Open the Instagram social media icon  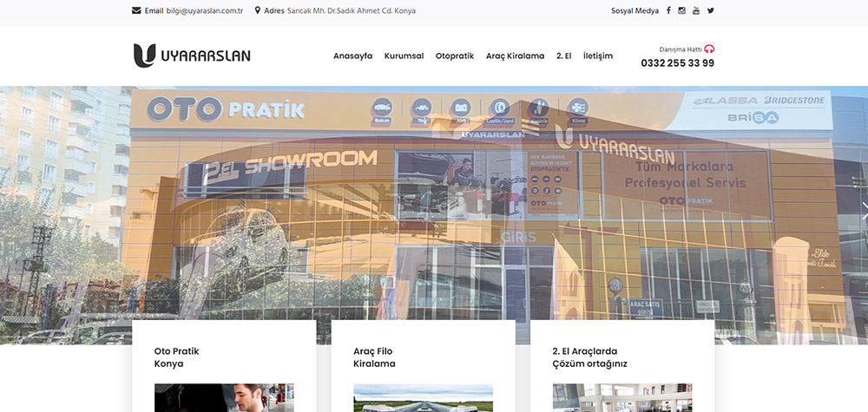[x=682, y=10]
